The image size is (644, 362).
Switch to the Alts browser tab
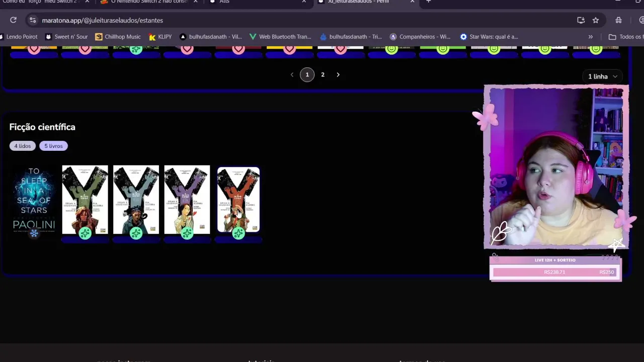point(257,2)
